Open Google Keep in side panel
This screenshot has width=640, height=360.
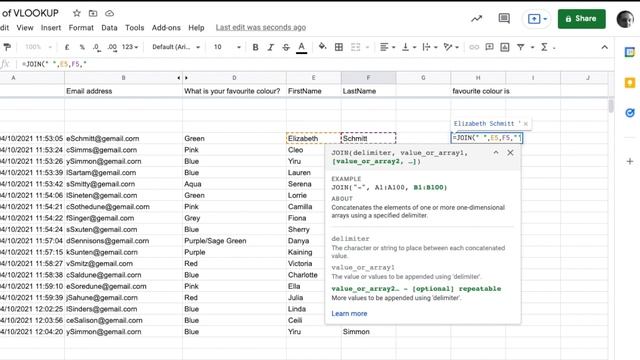pyautogui.click(x=629, y=83)
